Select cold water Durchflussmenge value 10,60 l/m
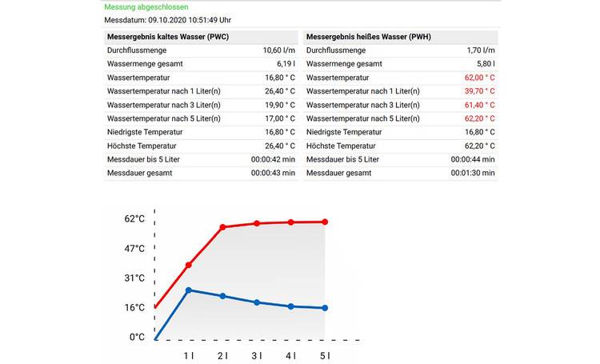 click(x=278, y=50)
